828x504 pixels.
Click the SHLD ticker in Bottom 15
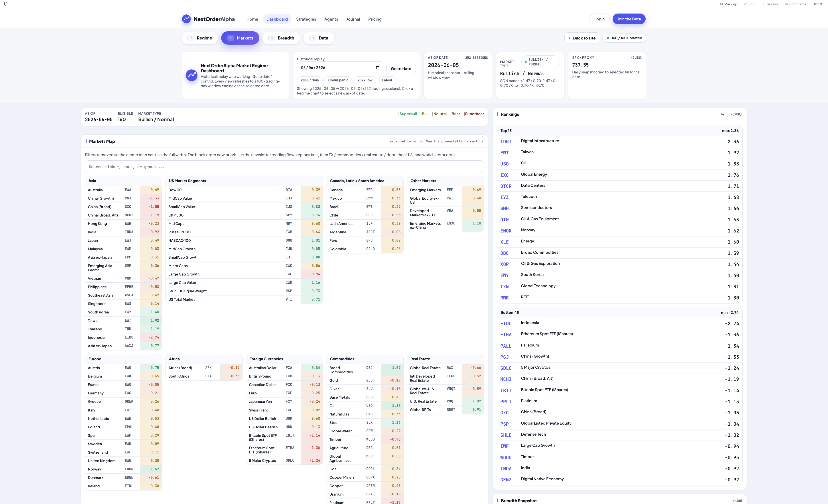point(506,435)
